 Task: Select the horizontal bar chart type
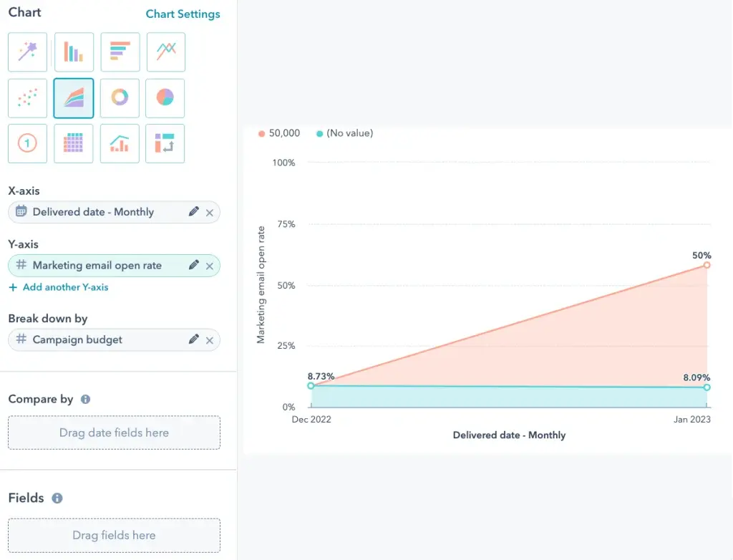tap(120, 52)
